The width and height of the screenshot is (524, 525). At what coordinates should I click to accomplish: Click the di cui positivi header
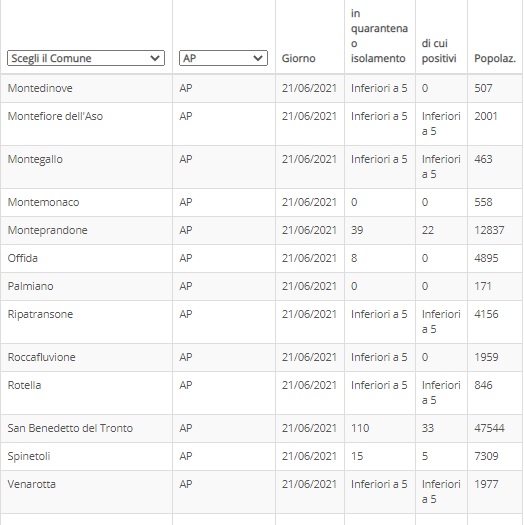pos(439,51)
